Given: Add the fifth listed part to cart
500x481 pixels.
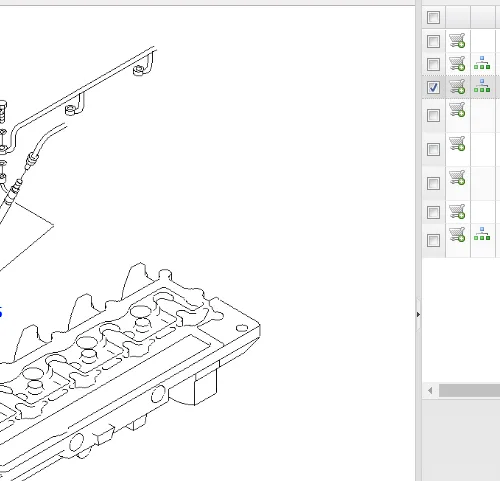Looking at the screenshot, I should [x=457, y=143].
